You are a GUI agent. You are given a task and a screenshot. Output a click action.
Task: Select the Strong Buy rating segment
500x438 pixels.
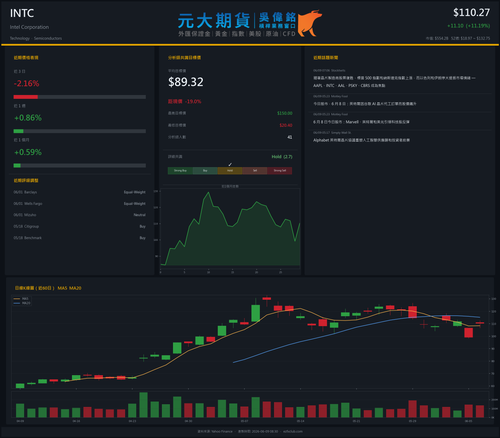pos(180,171)
